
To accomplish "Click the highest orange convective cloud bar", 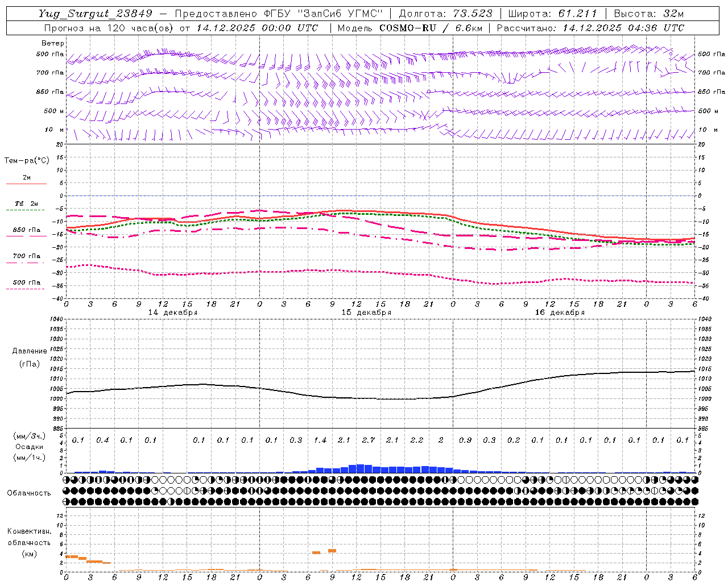I will [332, 550].
